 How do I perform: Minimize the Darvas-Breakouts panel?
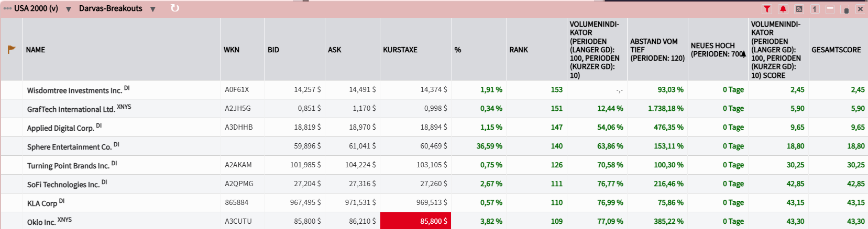[x=830, y=9]
